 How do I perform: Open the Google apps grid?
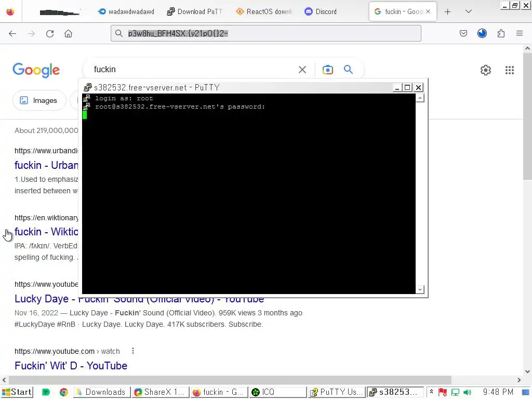pyautogui.click(x=510, y=70)
